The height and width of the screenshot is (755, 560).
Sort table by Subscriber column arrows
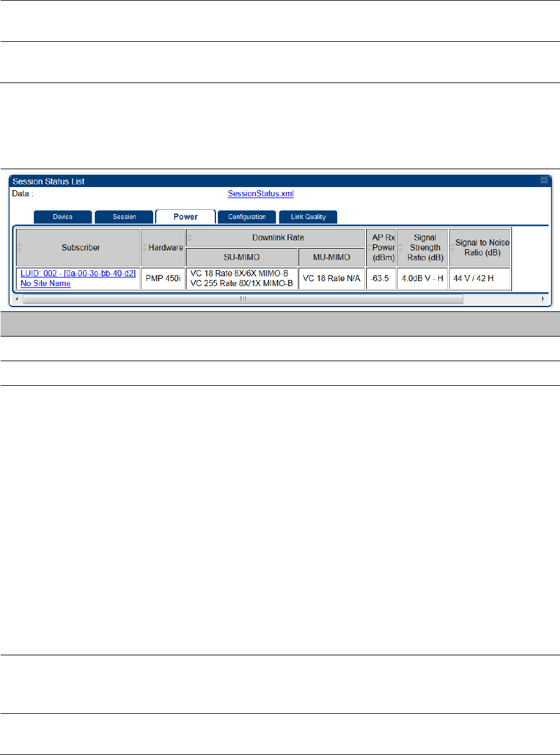coord(20,247)
